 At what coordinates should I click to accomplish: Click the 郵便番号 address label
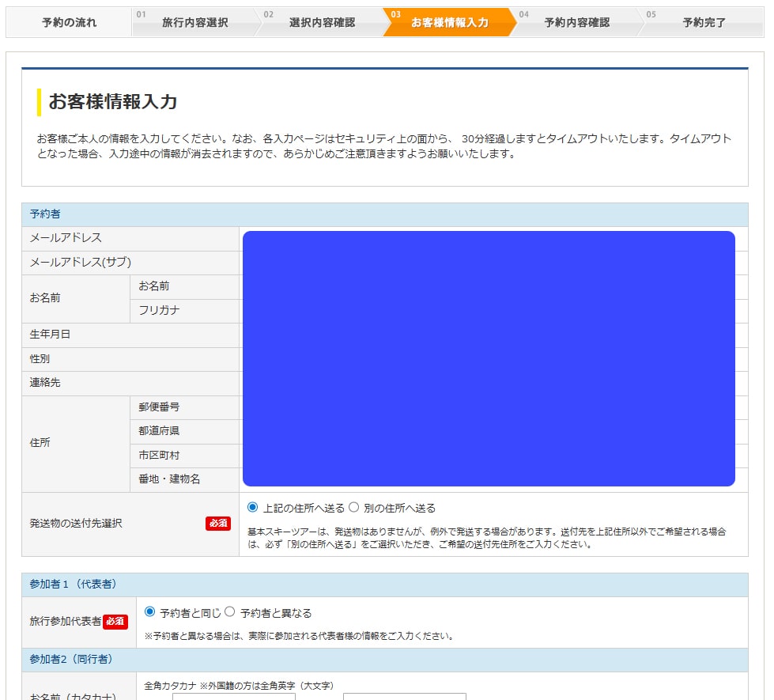coord(159,407)
